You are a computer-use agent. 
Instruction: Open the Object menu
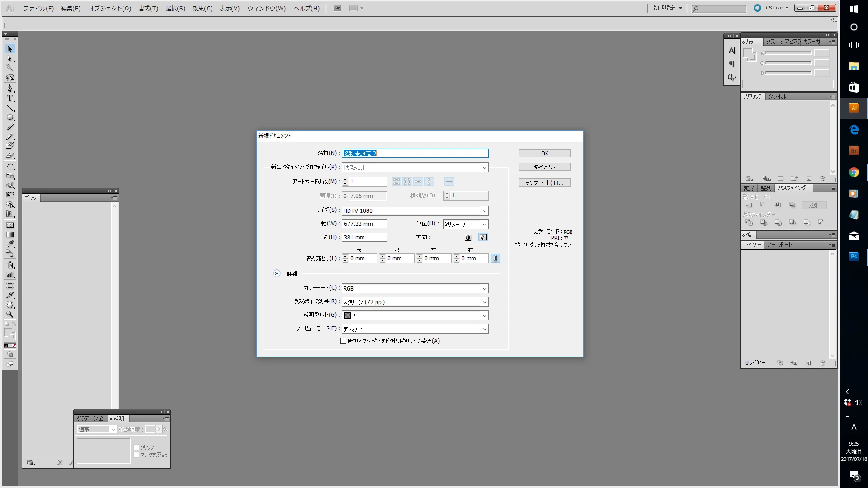coord(109,8)
